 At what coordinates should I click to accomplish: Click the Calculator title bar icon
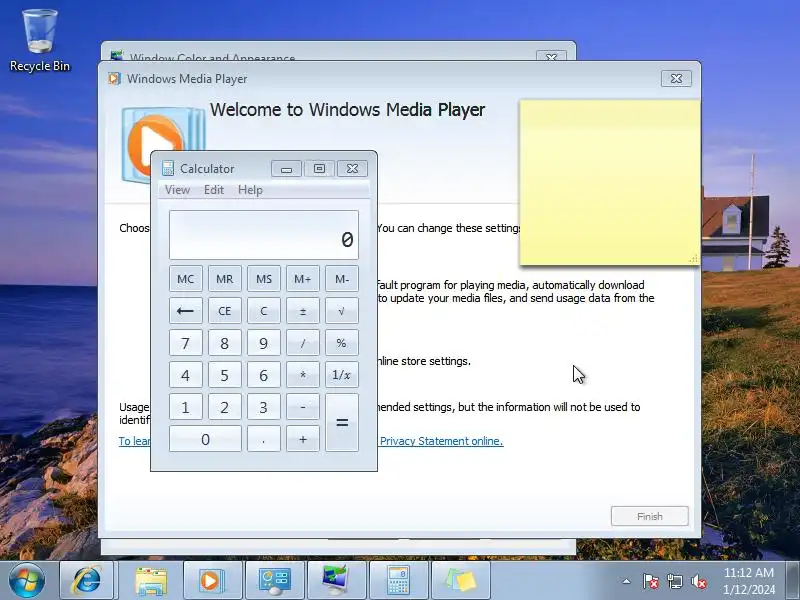click(168, 168)
